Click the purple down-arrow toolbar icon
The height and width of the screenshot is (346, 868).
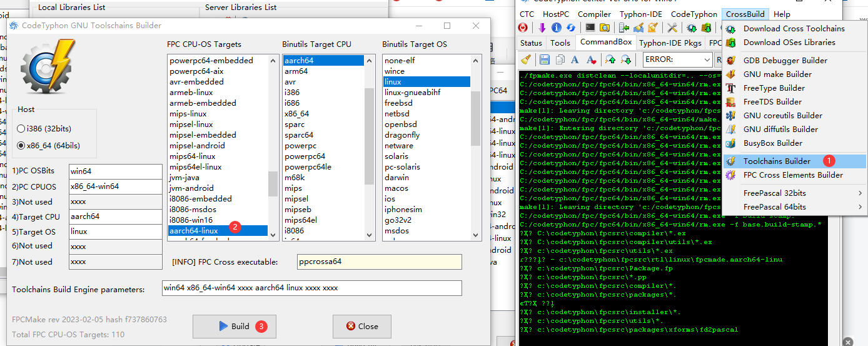pos(542,28)
